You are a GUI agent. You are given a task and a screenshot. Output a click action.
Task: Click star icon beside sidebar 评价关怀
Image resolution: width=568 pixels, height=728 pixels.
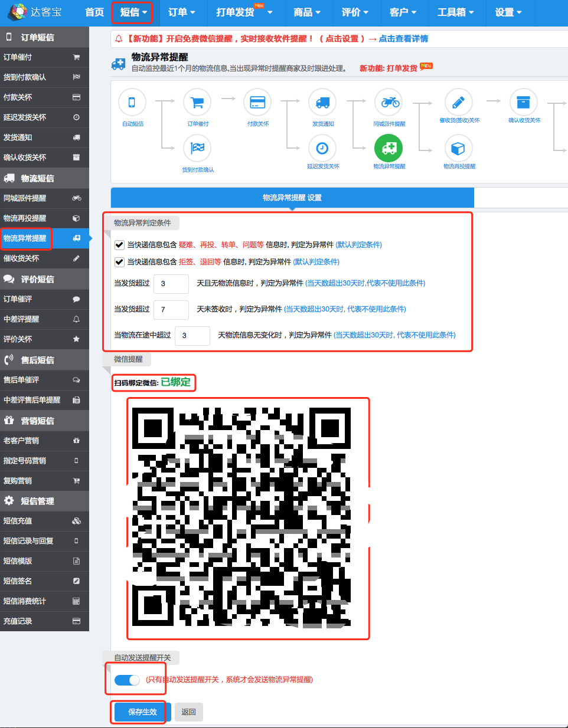tap(76, 339)
